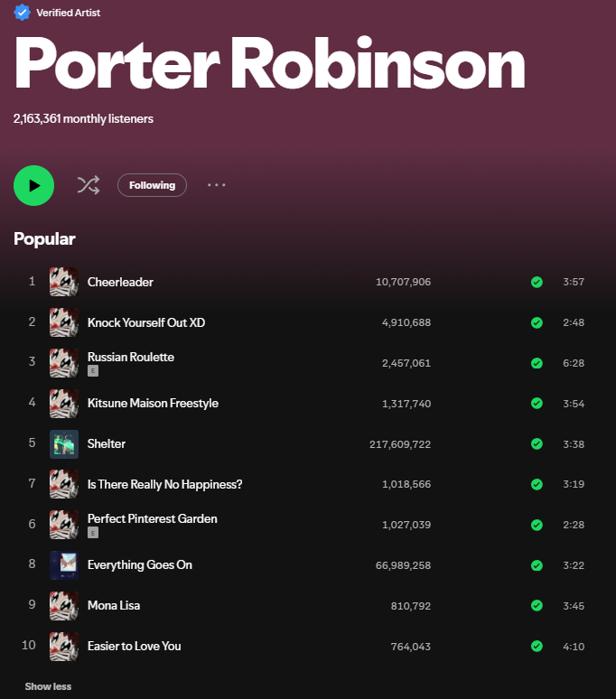Click the Cheerleader album art thumbnail
The image size is (616, 699).
pyautogui.click(x=64, y=282)
